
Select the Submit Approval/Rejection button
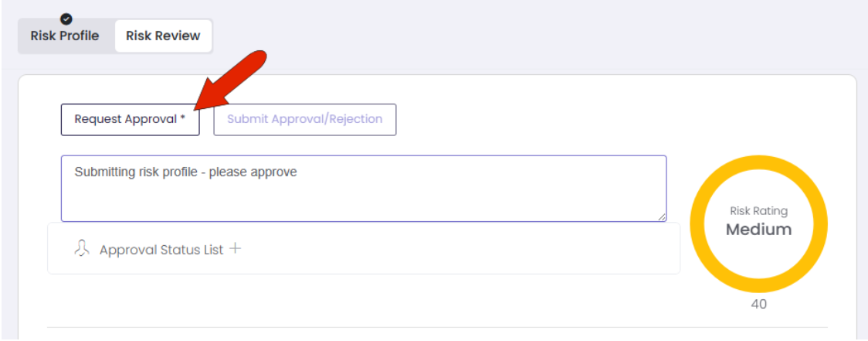304,119
